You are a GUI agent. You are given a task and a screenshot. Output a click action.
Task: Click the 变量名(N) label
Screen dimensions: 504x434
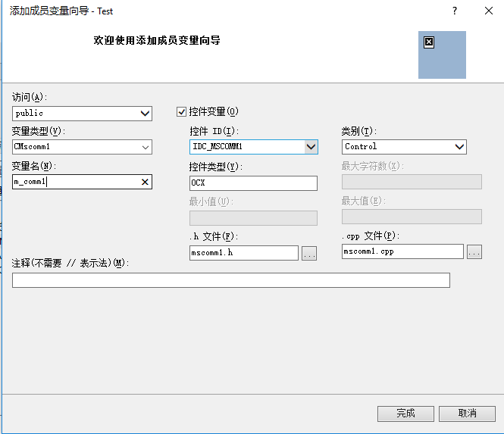click(34, 166)
